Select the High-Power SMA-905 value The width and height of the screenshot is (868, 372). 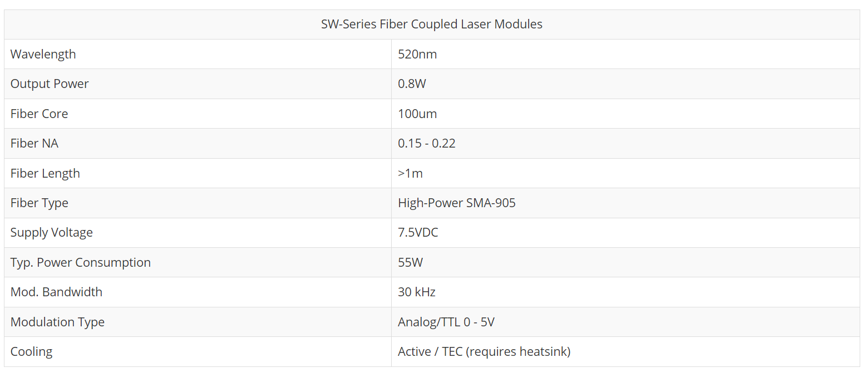[x=457, y=203]
